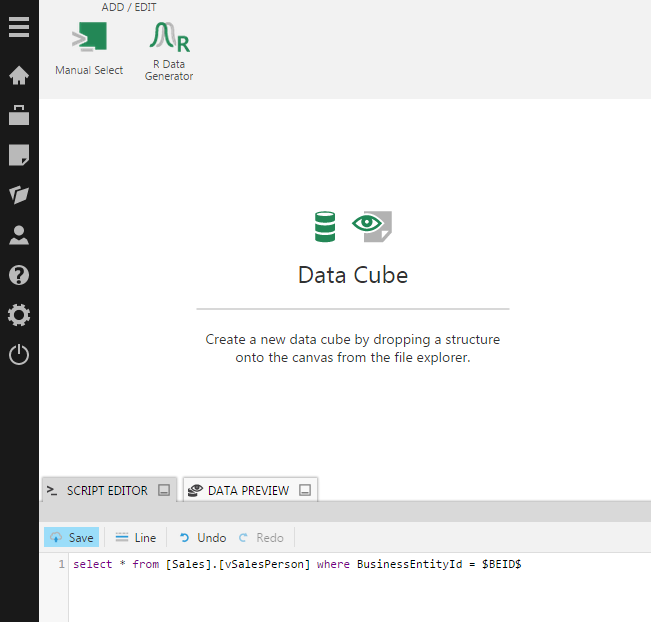This screenshot has height=622, width=651.
Task: Add a Manual Select transform
Action: 89,49
